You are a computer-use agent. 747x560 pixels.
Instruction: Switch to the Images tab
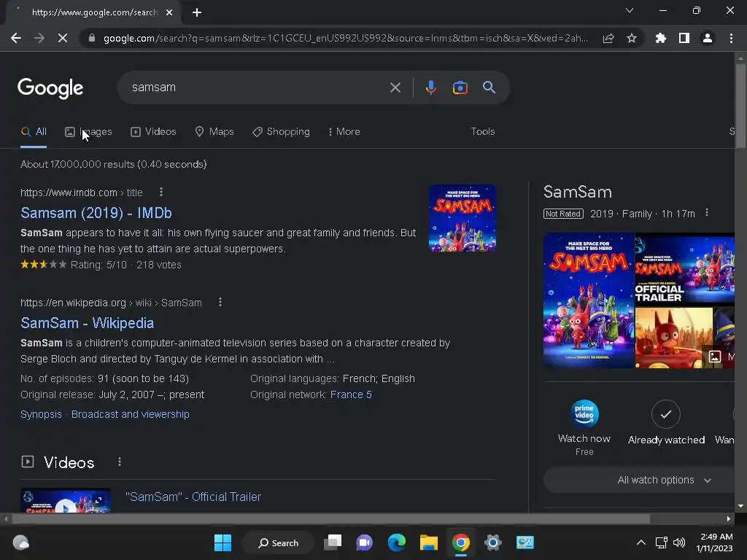coord(88,132)
